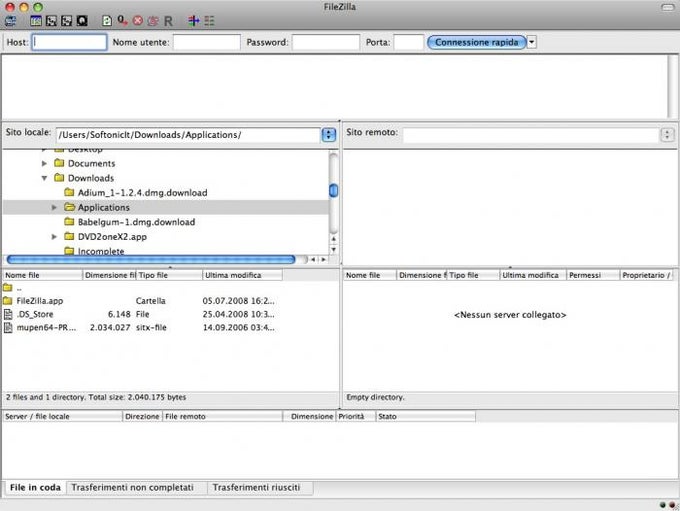This screenshot has height=511, width=680.
Task: Click the FileZilla.app folder icon
Action: point(7,301)
